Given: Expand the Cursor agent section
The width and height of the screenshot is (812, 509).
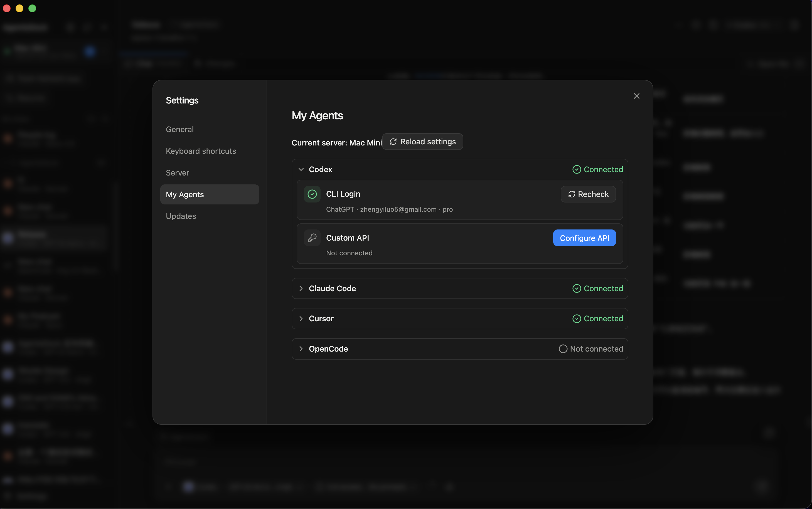Looking at the screenshot, I should point(301,318).
